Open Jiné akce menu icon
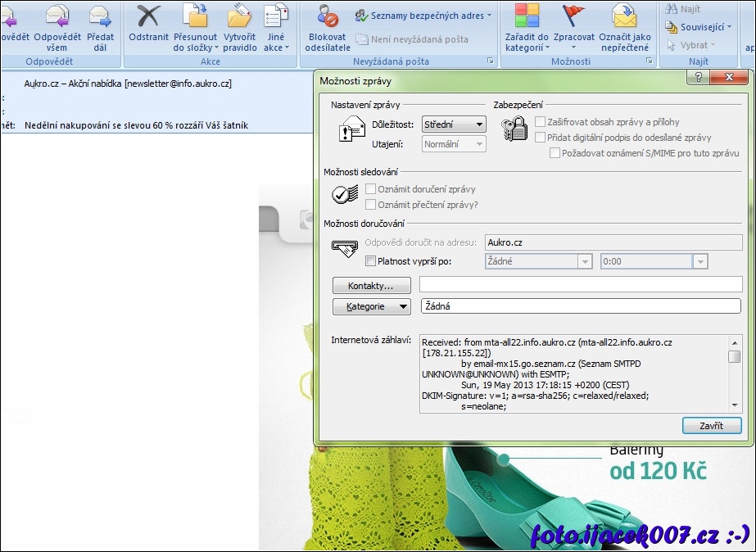The image size is (756, 552). click(276, 16)
